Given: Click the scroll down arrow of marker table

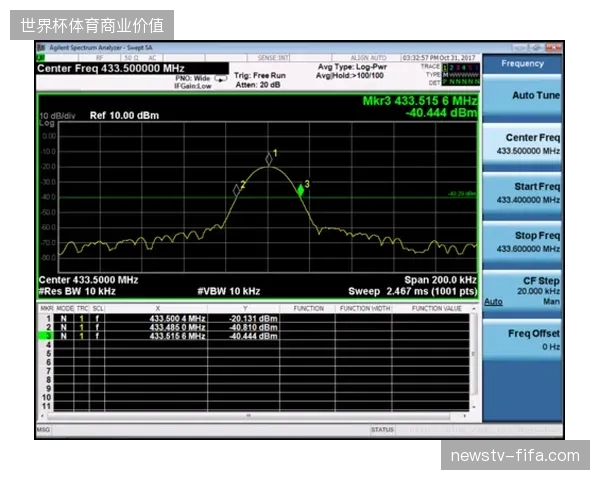Looking at the screenshot, I should click(474, 407).
